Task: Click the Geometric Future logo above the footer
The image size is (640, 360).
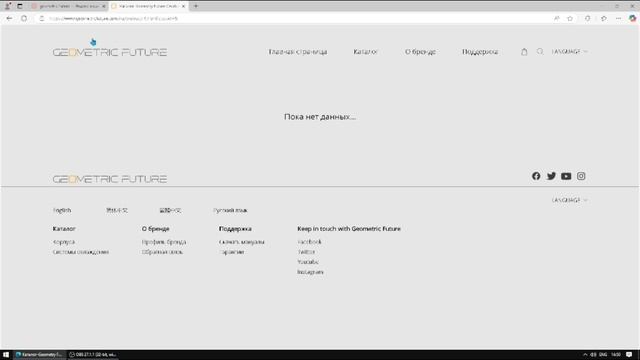Action: click(110, 179)
